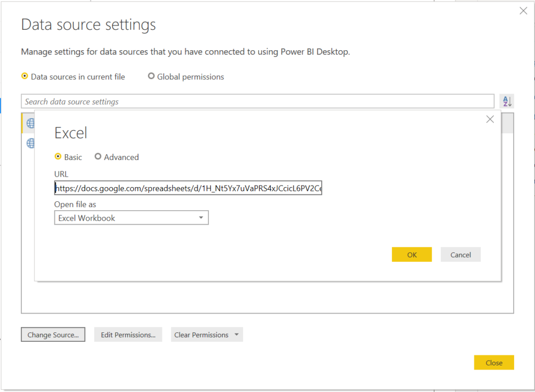Click the Change Source... button
This screenshot has width=535, height=392.
53,335
